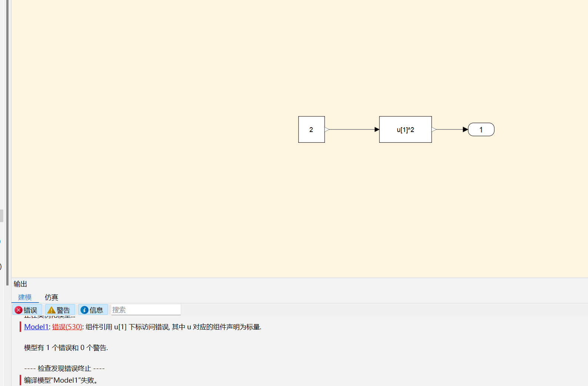Viewport: 588px width, 386px height.
Task: Click the line 检查发现错误终止
Action: (x=64, y=368)
